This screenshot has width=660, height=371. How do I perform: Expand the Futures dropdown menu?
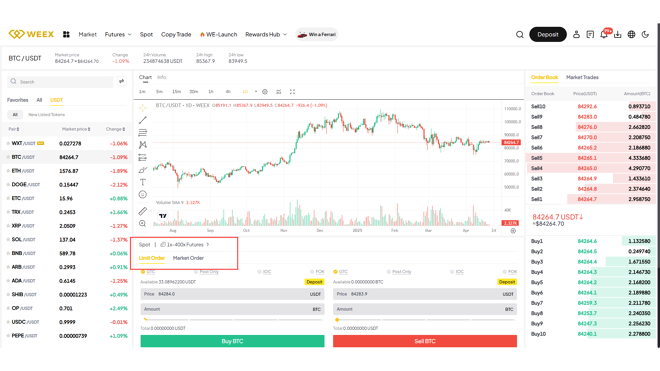point(118,35)
